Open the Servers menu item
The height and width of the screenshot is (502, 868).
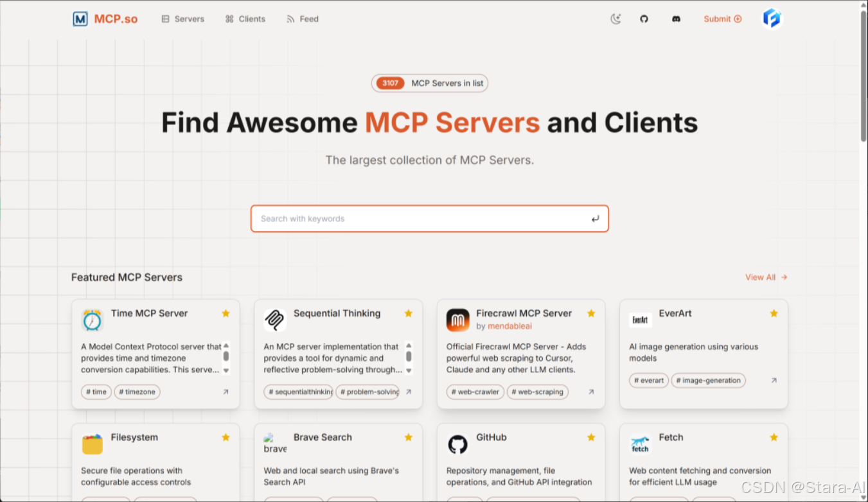click(182, 19)
